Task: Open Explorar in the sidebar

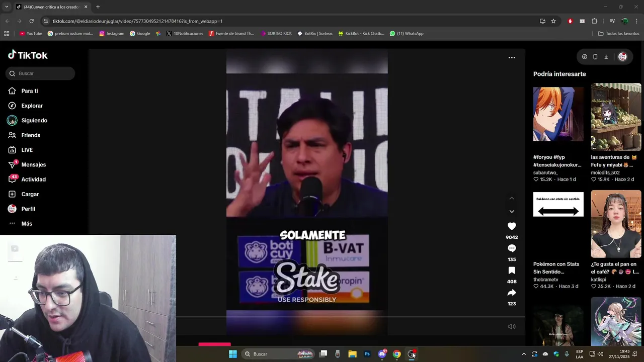Action: tap(32, 106)
